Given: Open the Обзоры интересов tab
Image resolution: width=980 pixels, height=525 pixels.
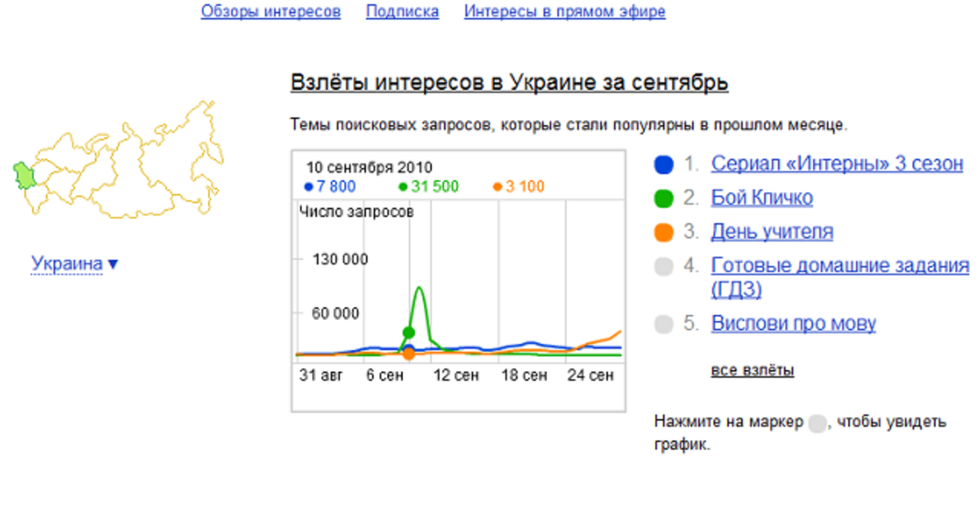Looking at the screenshot, I should 271,11.
